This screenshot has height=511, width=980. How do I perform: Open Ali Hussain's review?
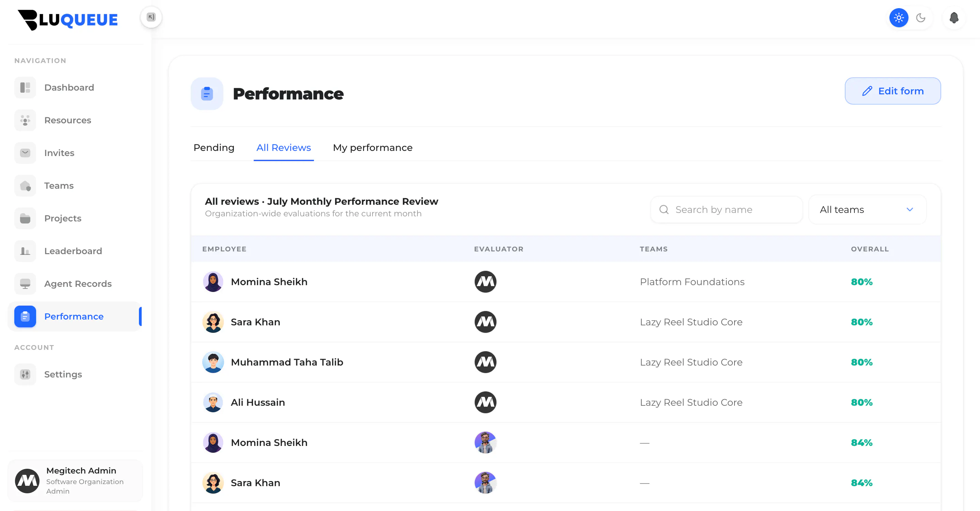click(x=566, y=403)
